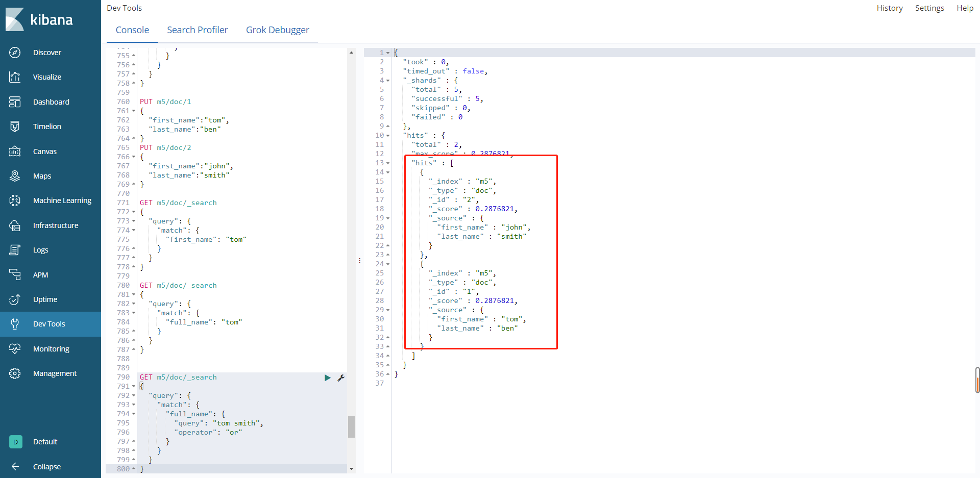Click editor scrollbar up arrow
Screen dimensions: 980x478
(351, 53)
